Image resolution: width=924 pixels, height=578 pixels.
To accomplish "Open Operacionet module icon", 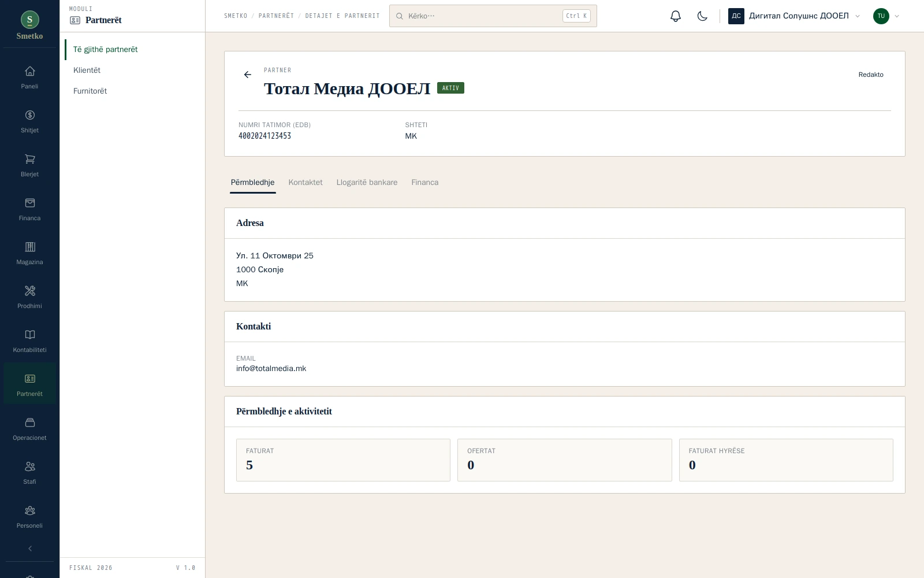I will coord(29,423).
